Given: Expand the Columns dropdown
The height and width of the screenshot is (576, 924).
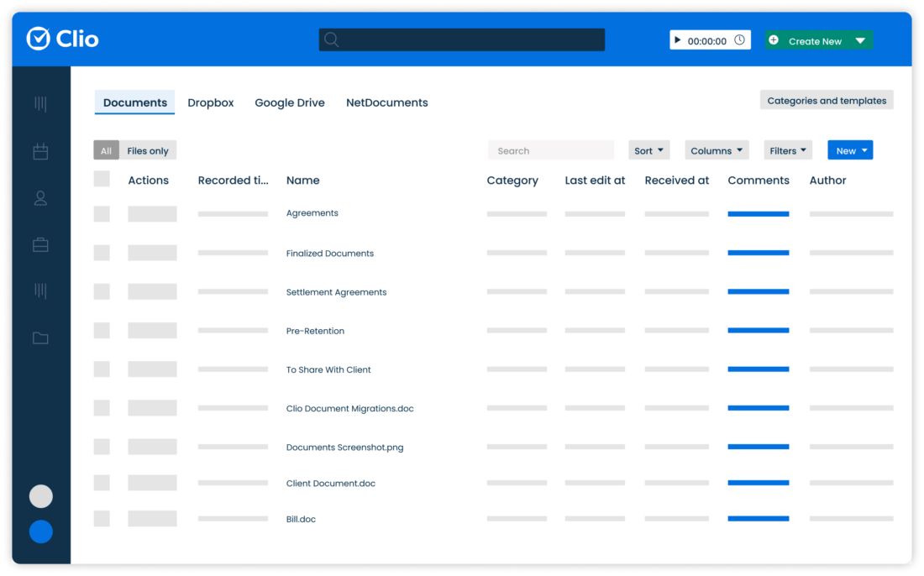Looking at the screenshot, I should [717, 149].
